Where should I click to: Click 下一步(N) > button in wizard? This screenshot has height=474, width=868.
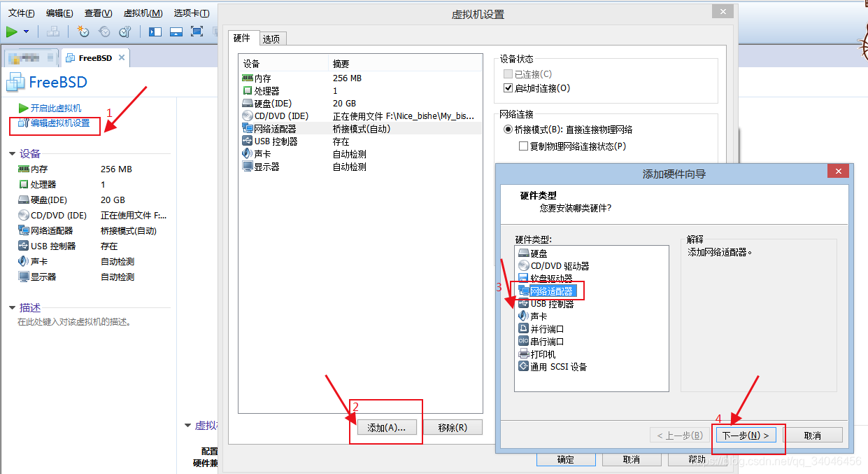pos(746,435)
